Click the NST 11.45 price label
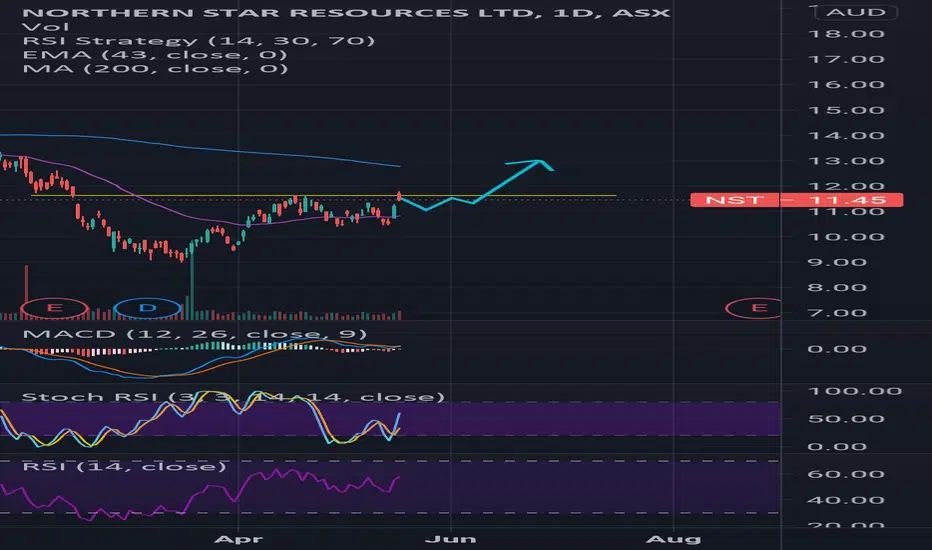Viewport: 932px width, 550px height. pyautogui.click(x=796, y=200)
